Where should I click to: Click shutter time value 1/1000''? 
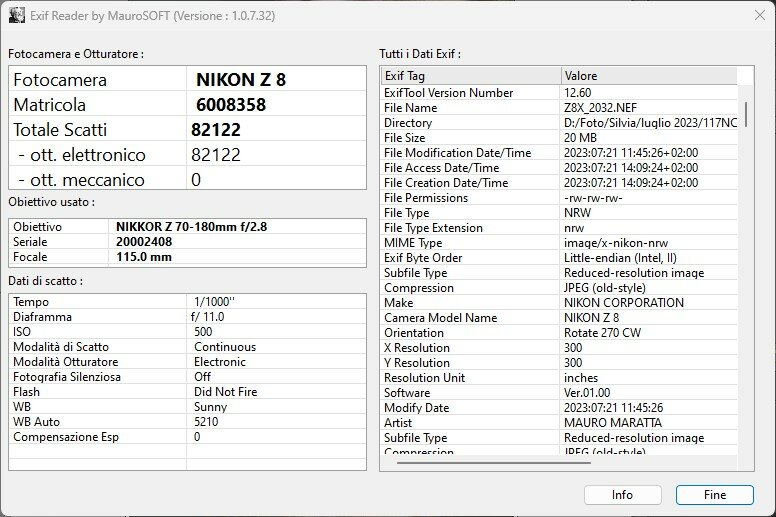[x=214, y=302]
